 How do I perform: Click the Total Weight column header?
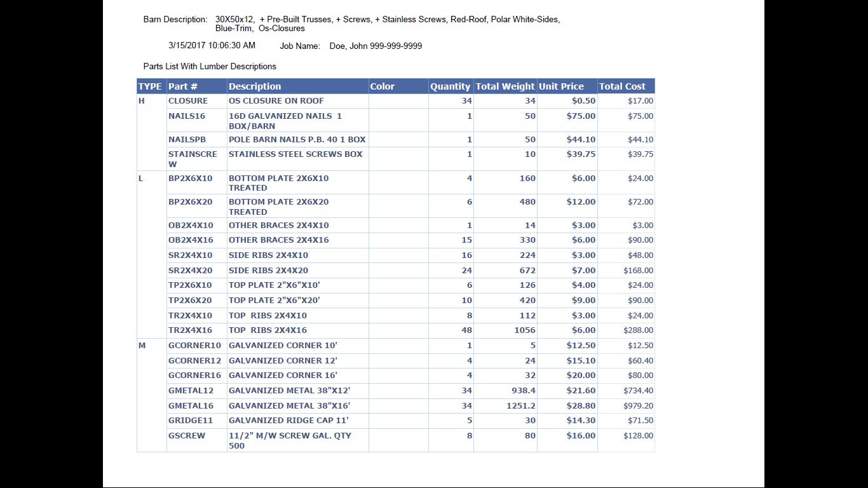505,86
